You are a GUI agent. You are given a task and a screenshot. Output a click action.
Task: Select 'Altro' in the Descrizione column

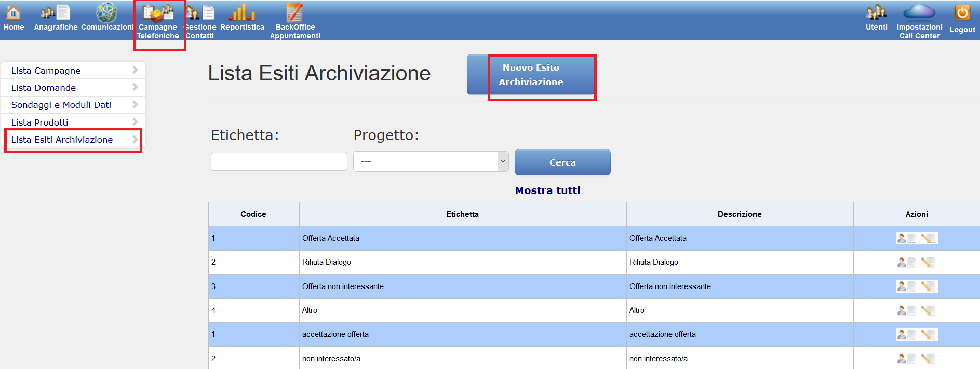pos(637,310)
